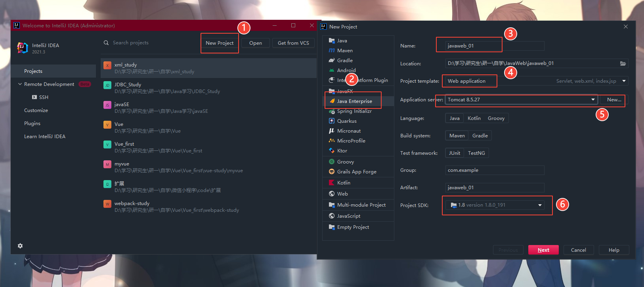Image resolution: width=644 pixels, height=287 pixels.
Task: Click JDBC_Study project icon
Action: [107, 85]
